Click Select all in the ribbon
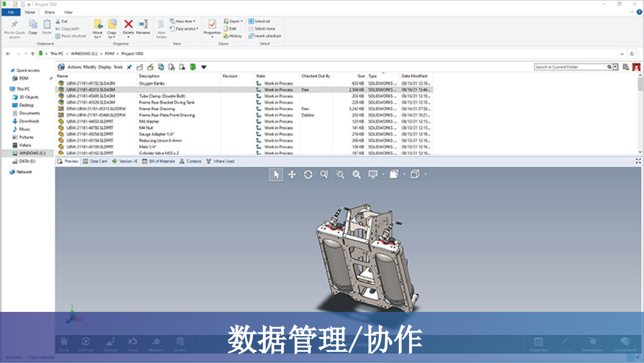644x363 pixels. coord(259,21)
